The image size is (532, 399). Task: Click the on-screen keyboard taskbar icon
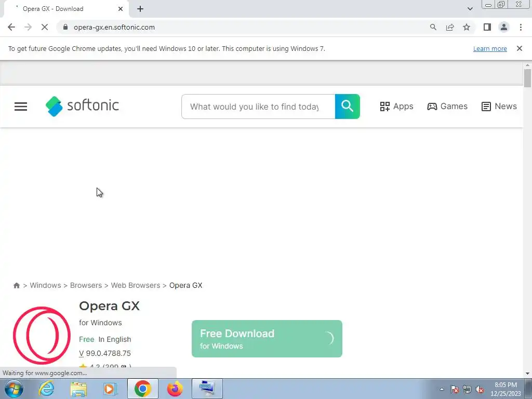pyautogui.click(x=207, y=389)
